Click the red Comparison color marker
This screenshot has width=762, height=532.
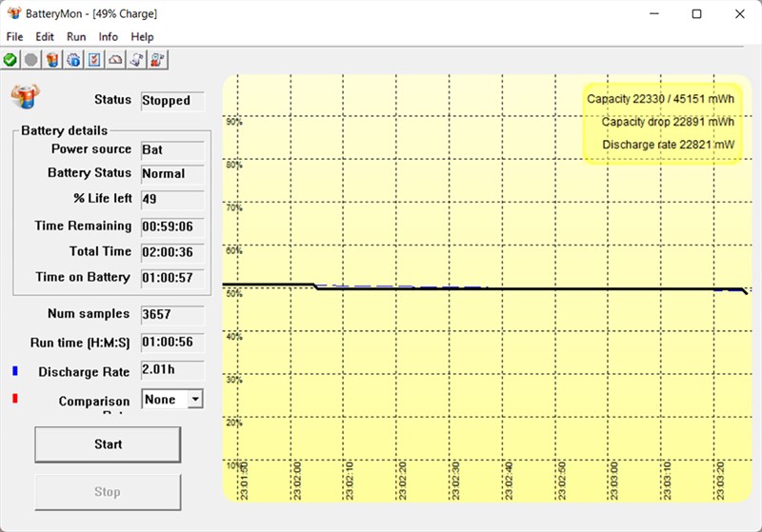15,399
